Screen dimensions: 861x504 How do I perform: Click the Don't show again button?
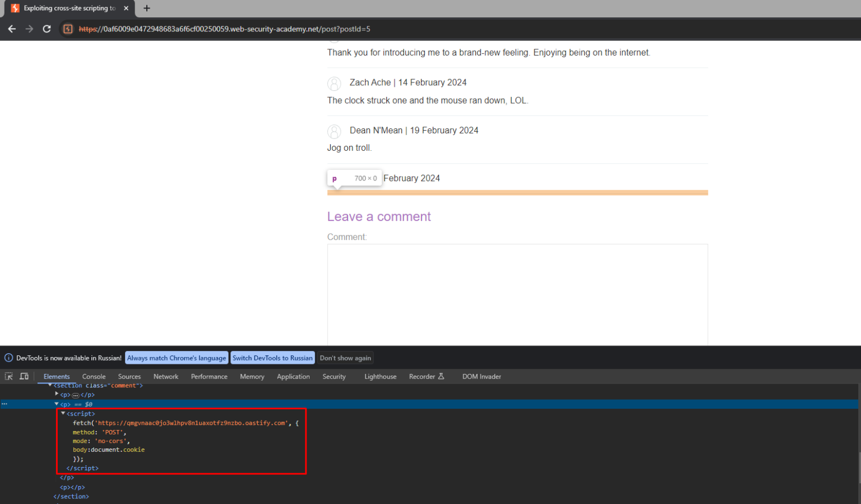pyautogui.click(x=345, y=358)
